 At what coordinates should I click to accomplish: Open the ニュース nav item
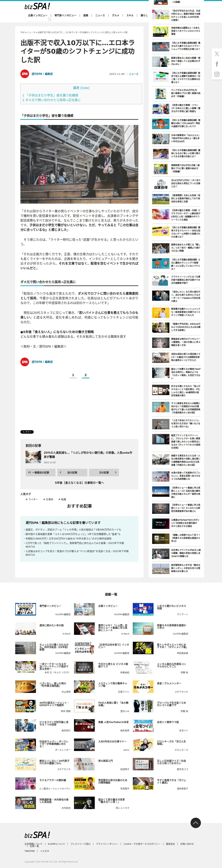(x=100, y=15)
